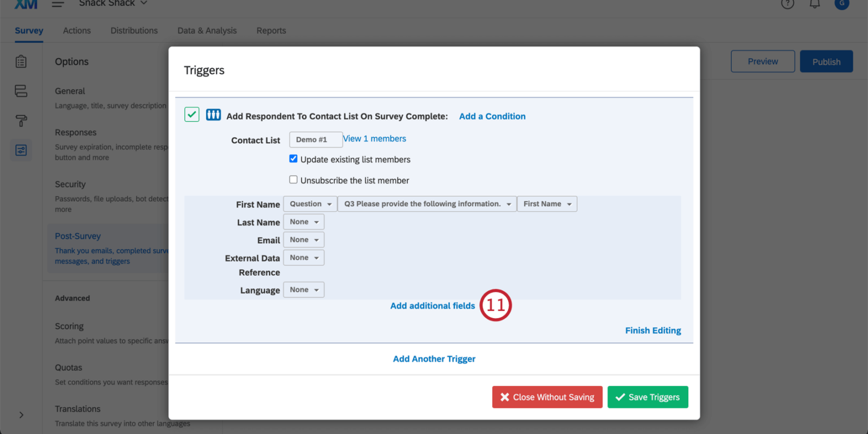The width and height of the screenshot is (868, 434).
Task: Open the Survey builder clipboard icon
Action: pos(21,62)
